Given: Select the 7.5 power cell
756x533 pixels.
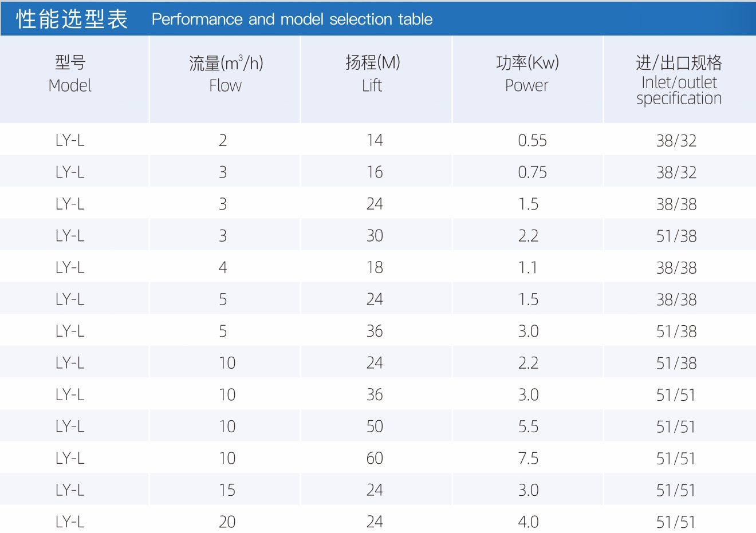Looking at the screenshot, I should click(x=528, y=459).
